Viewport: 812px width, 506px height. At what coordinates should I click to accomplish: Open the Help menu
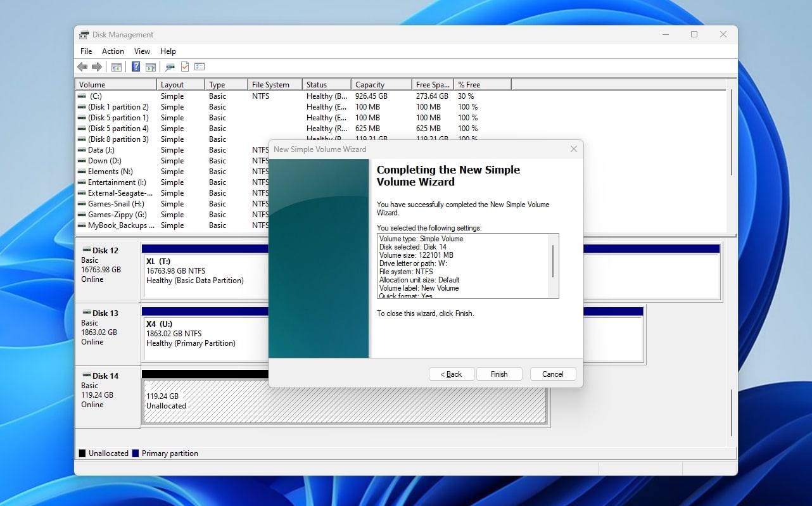point(168,51)
